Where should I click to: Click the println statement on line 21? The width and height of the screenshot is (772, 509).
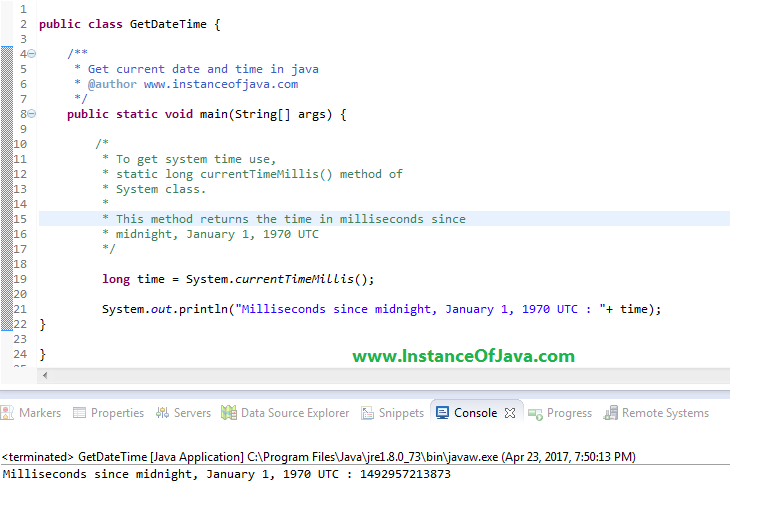(382, 309)
